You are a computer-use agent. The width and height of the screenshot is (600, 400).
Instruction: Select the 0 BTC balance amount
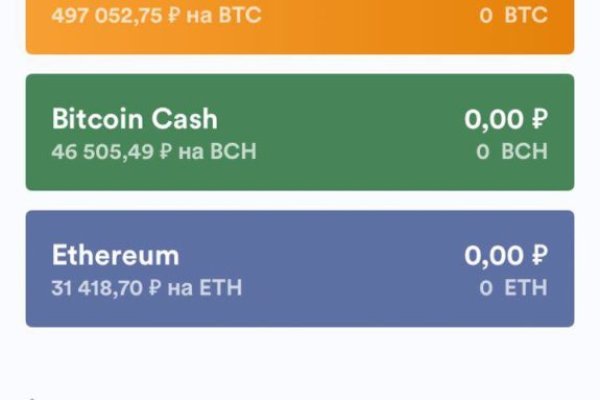tap(513, 17)
